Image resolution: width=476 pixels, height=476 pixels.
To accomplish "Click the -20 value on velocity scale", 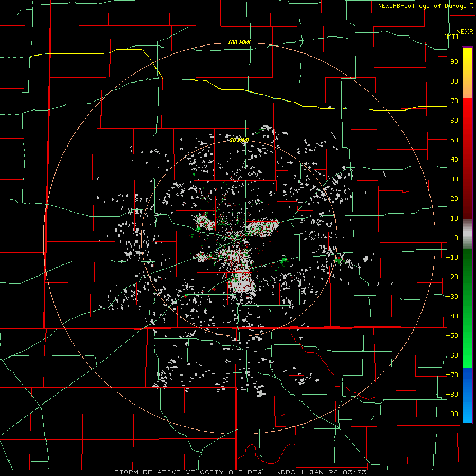I will click(x=452, y=277).
